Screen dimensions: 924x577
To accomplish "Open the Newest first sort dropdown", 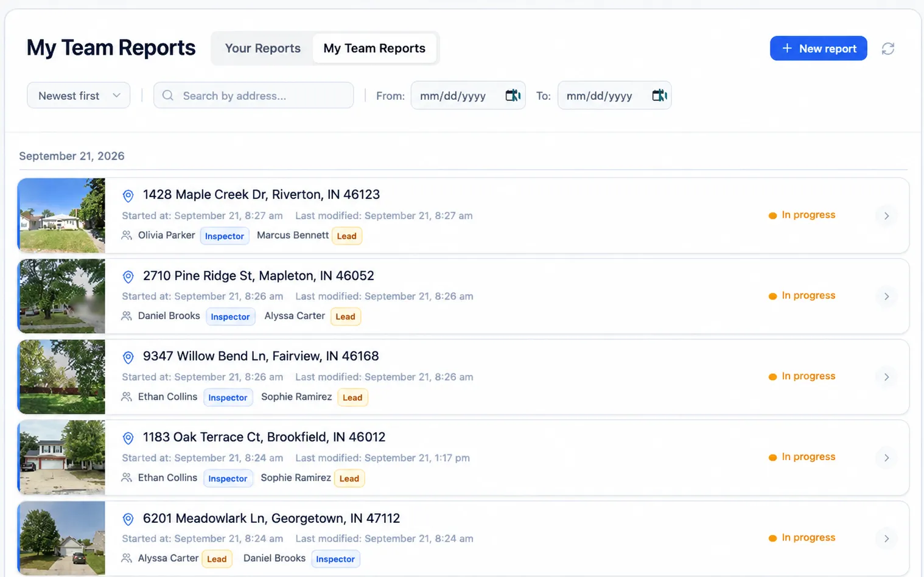I will coord(79,96).
